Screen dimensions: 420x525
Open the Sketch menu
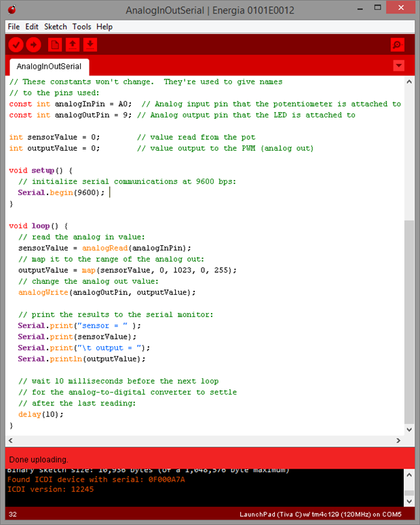(56, 26)
